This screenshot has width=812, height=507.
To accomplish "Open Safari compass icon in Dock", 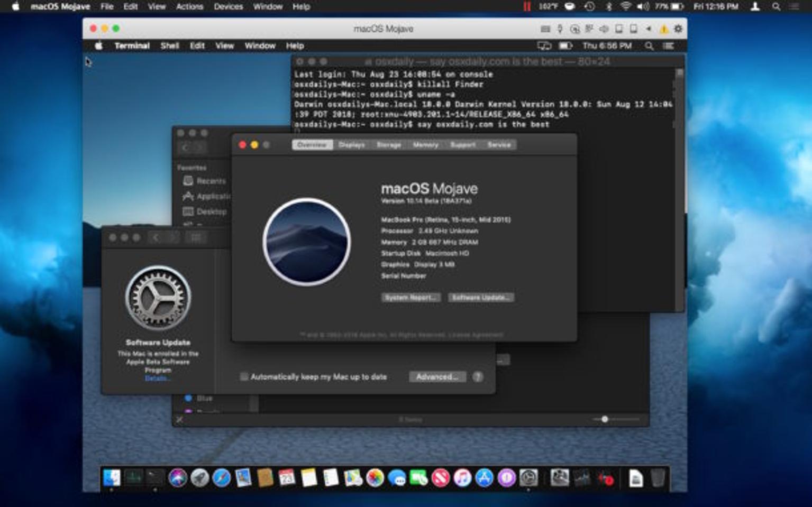I will [221, 478].
